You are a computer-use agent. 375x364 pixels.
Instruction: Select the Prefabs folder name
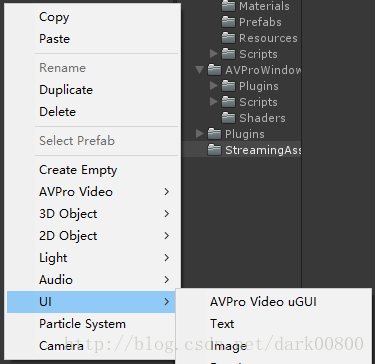click(x=260, y=22)
